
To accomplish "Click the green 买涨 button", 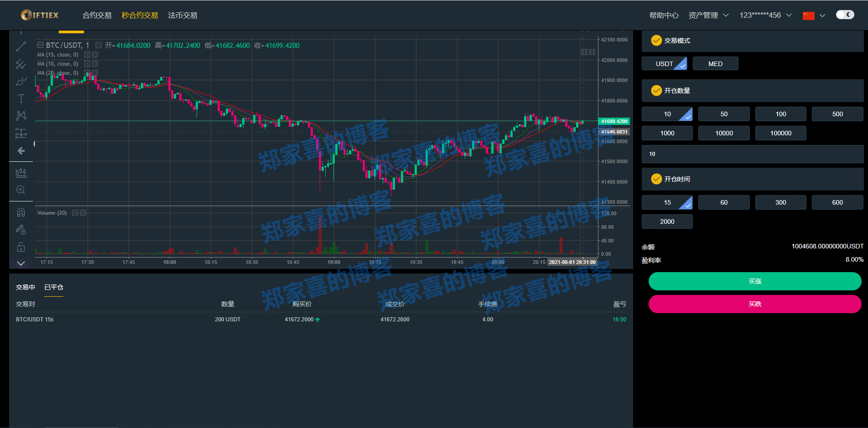I will coord(755,281).
